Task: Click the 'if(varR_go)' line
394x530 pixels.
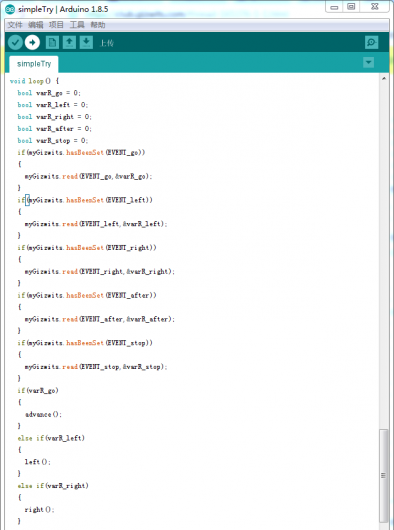Action: pos(38,390)
